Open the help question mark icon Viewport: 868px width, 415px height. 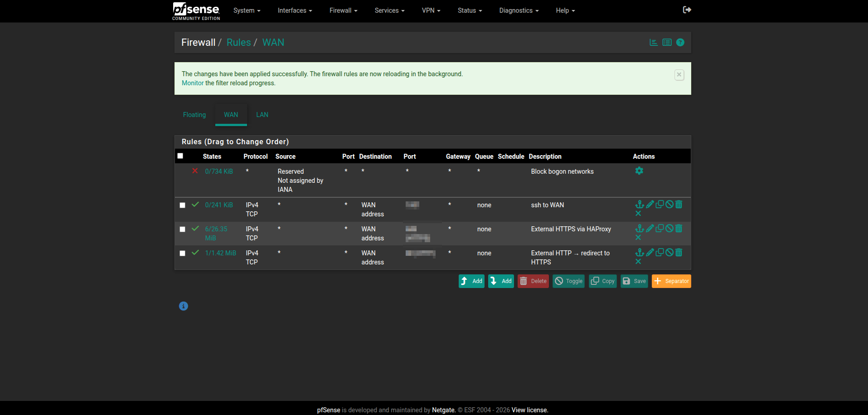pyautogui.click(x=680, y=42)
